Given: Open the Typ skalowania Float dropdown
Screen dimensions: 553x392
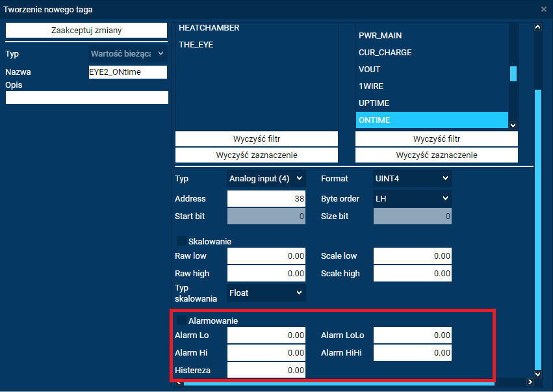Looking at the screenshot, I should coord(266,293).
